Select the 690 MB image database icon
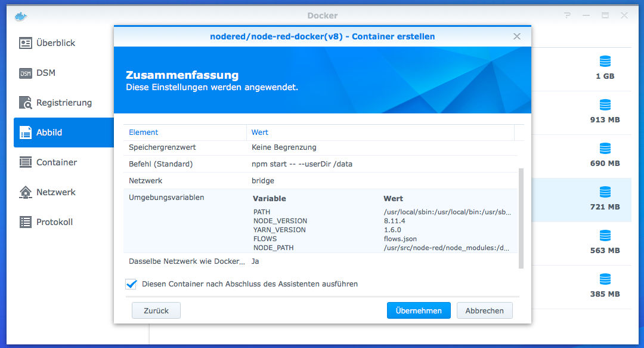This screenshot has width=644, height=348. [605, 149]
